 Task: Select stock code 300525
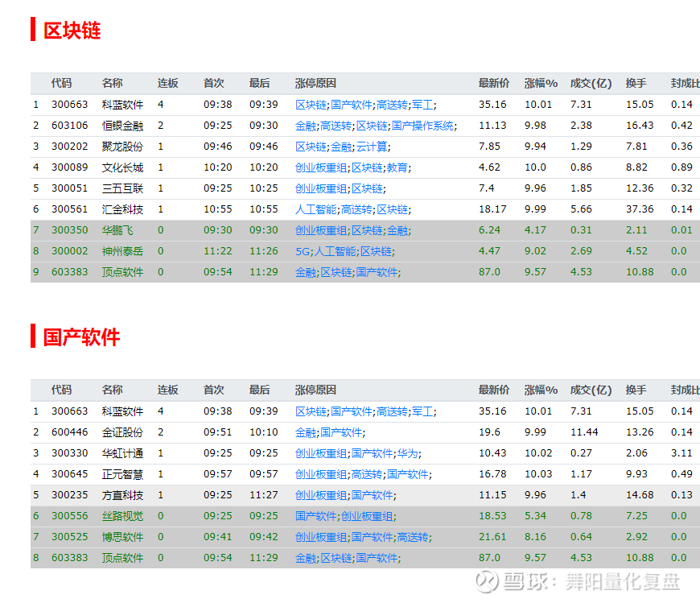coord(70,537)
